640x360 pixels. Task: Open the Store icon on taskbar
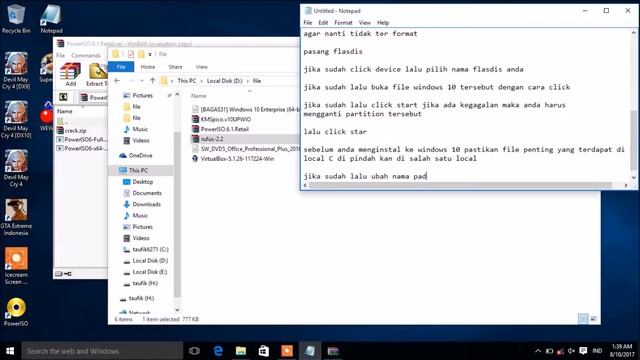click(x=264, y=351)
